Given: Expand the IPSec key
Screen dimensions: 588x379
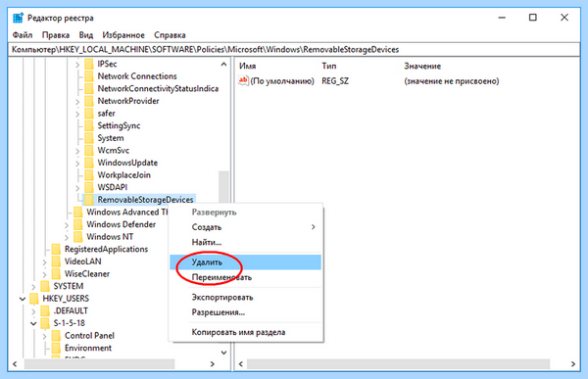Looking at the screenshot, I should pos(77,65).
